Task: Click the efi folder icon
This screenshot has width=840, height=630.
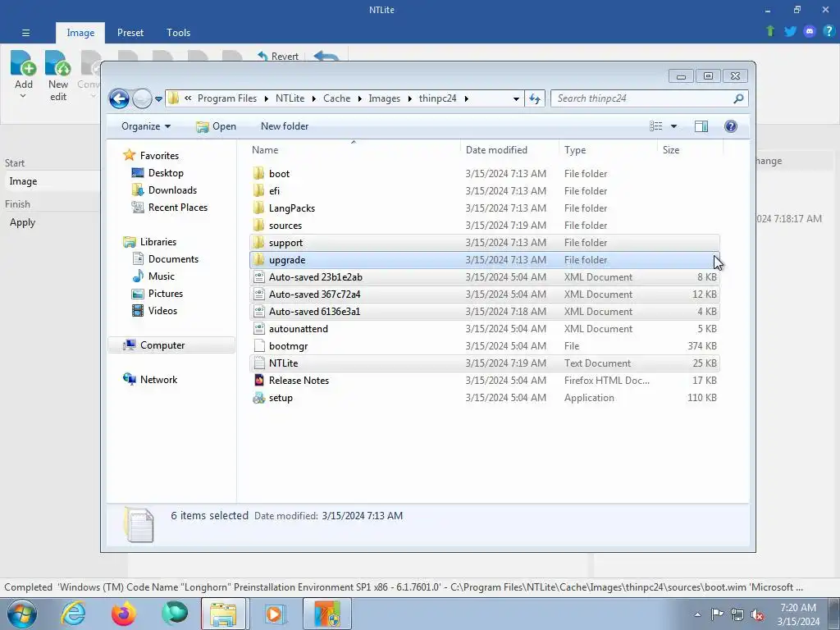Action: (x=259, y=190)
